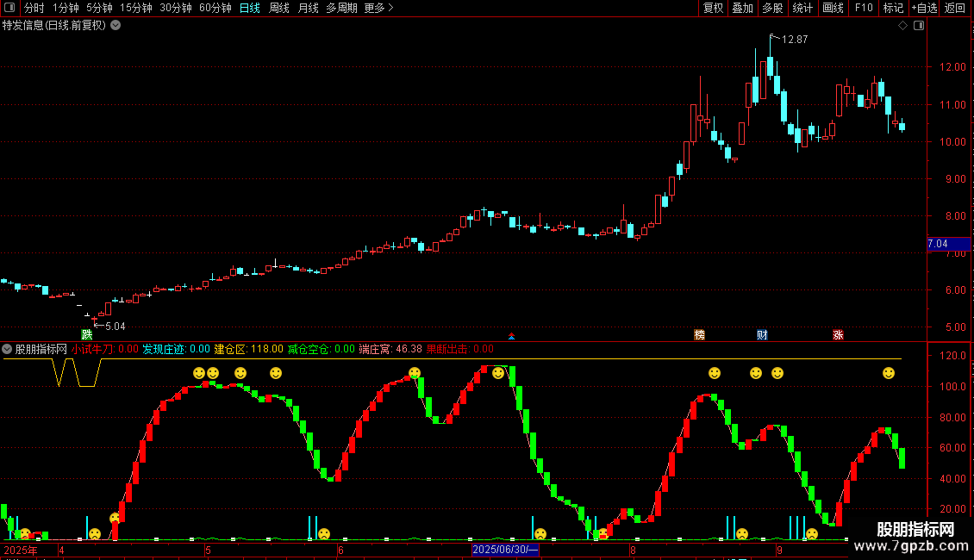Click the 财 financial marker icon
The image size is (974, 560).
762,335
